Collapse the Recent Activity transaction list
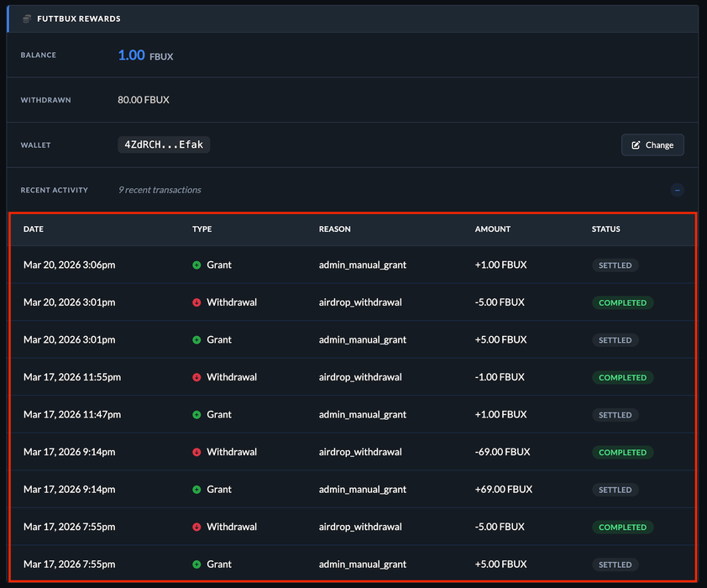707x588 pixels. 678,190
